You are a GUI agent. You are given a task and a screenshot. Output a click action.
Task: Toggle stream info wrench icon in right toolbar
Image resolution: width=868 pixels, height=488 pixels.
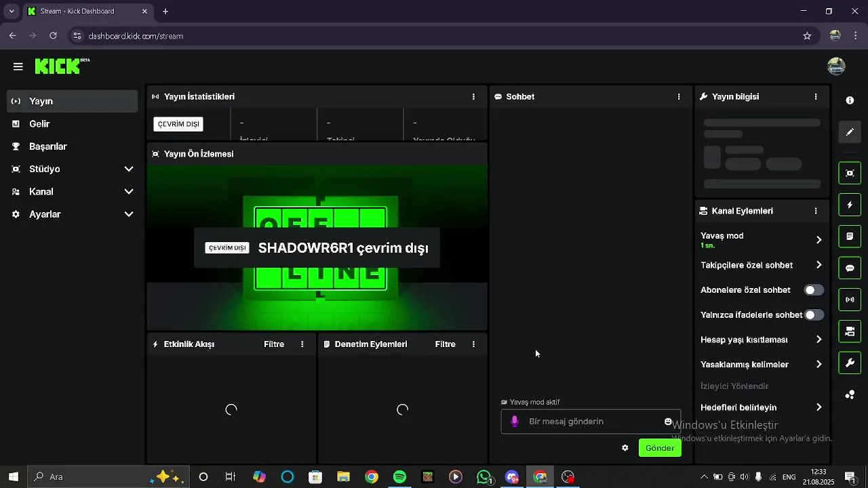[x=850, y=363]
